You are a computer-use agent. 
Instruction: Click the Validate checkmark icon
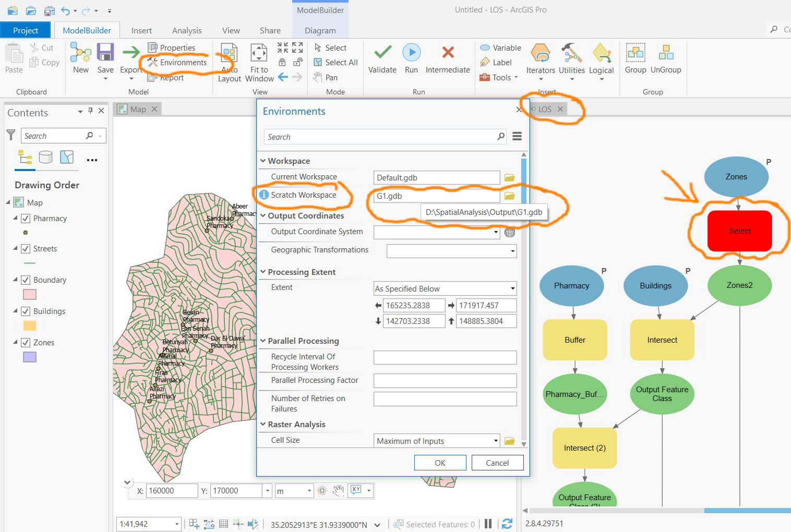point(382,53)
